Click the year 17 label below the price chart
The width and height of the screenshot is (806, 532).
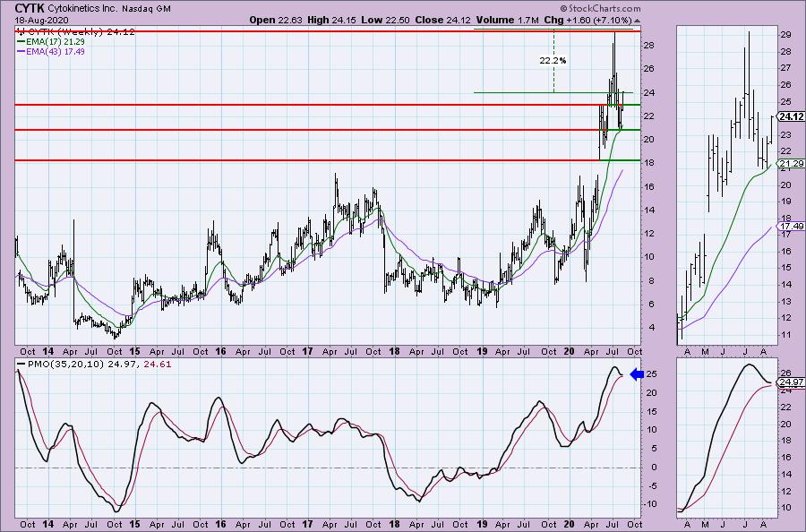pyautogui.click(x=307, y=352)
